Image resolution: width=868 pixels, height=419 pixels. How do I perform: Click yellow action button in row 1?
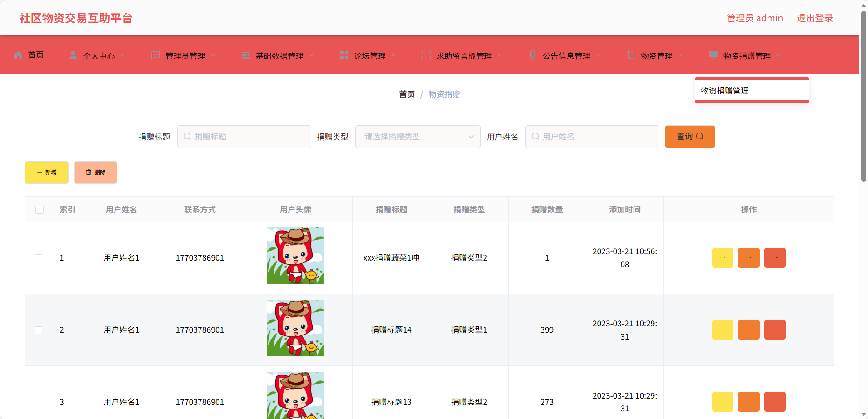(x=723, y=258)
